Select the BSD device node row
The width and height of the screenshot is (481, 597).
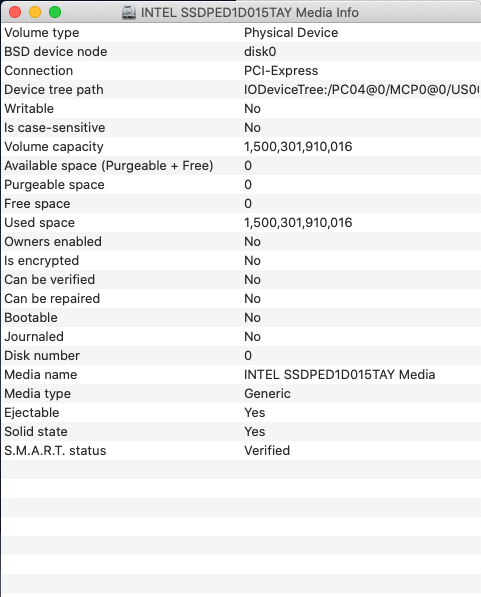[x=241, y=51]
